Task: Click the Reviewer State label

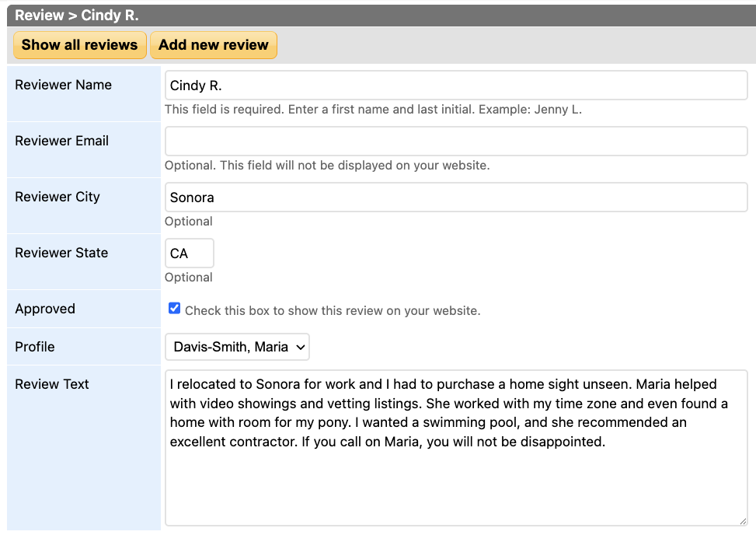Action: click(x=61, y=253)
